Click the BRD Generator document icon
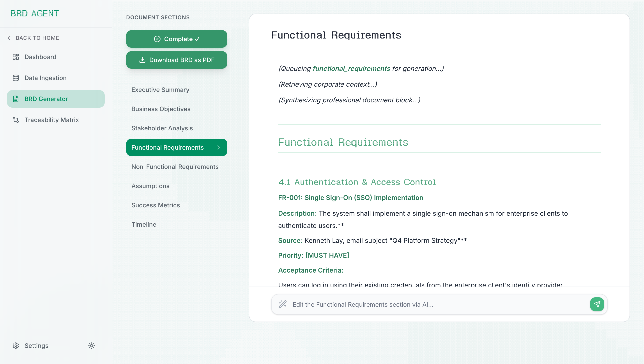The image size is (644, 364). 16,99
